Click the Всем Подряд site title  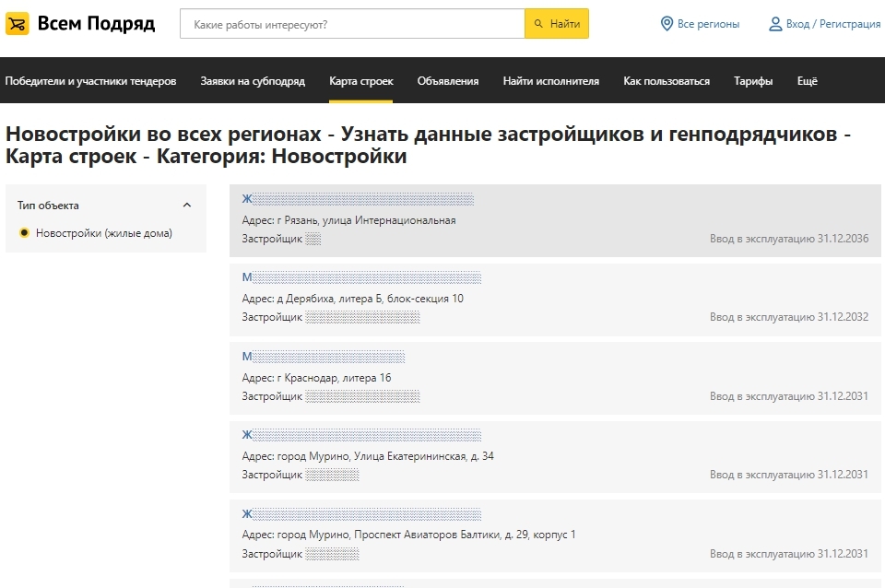point(96,24)
